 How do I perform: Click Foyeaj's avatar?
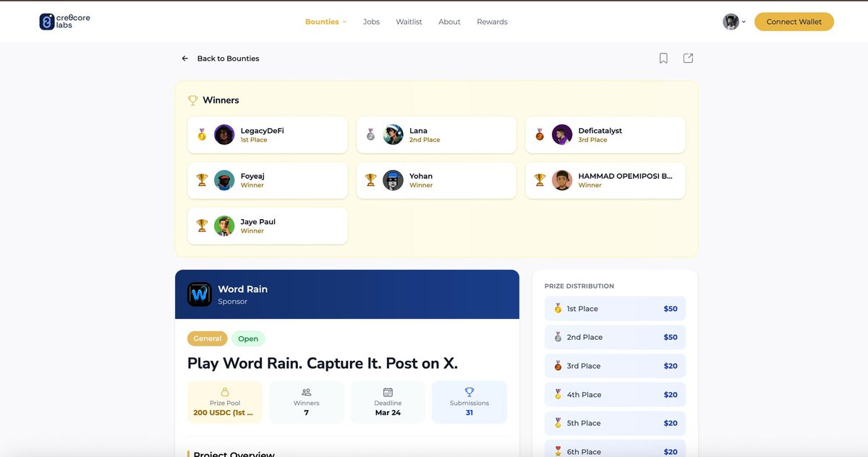[224, 180]
